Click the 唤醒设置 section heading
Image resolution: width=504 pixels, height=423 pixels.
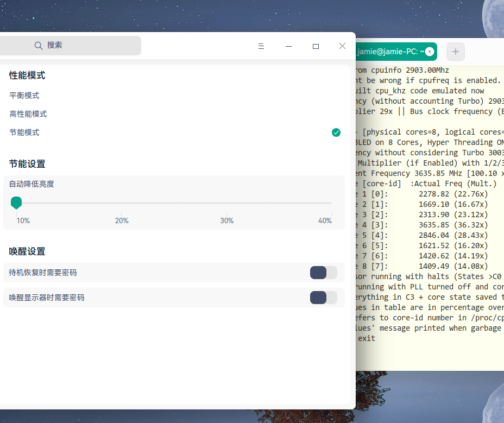[x=27, y=251]
